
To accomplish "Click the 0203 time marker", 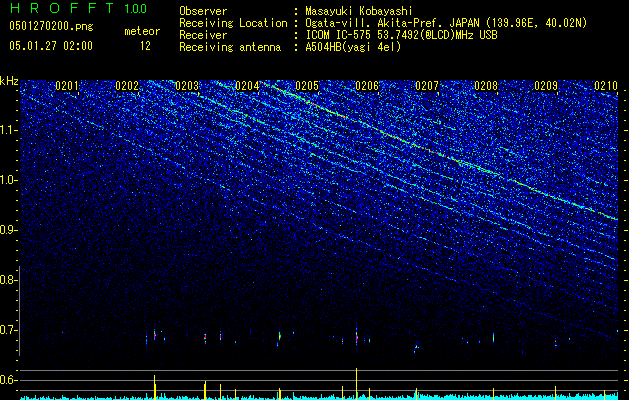I will click(x=187, y=86).
